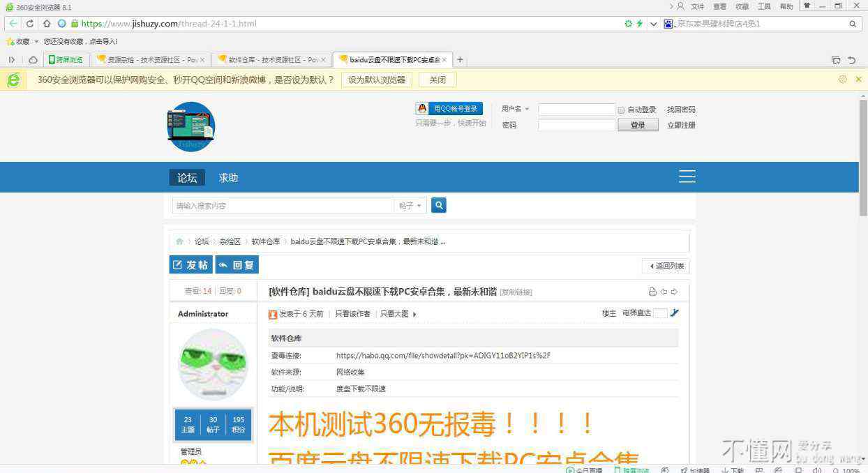
Task: Click the forum logo image
Action: click(x=191, y=127)
